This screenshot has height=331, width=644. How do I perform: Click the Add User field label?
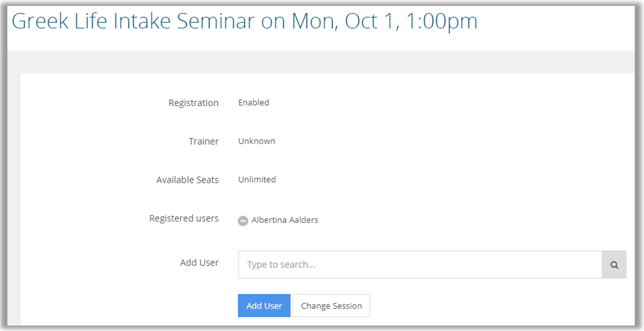pos(199,263)
